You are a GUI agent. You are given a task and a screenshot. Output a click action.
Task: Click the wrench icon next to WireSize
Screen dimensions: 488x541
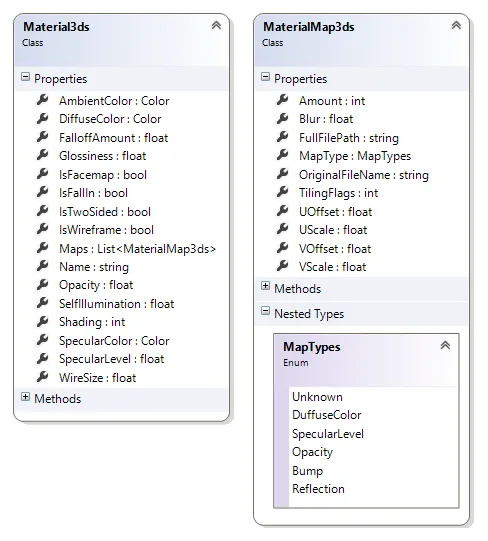click(43, 377)
